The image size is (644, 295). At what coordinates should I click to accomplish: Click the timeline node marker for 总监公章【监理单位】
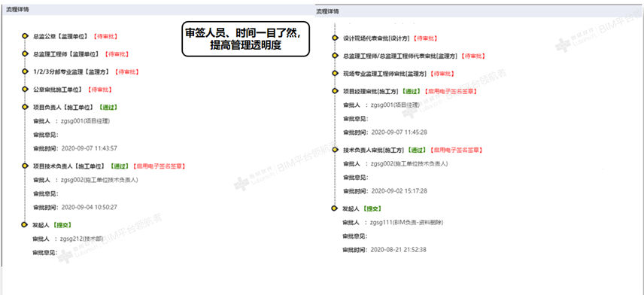coord(25,36)
